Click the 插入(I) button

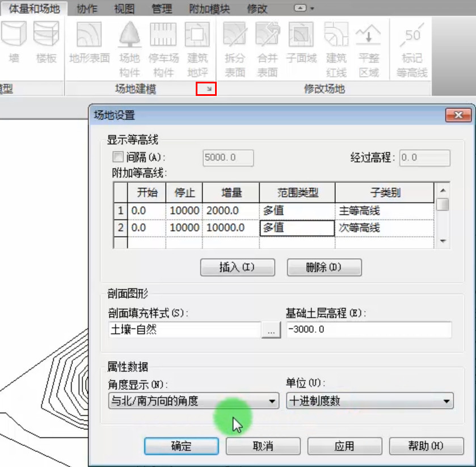tap(238, 267)
